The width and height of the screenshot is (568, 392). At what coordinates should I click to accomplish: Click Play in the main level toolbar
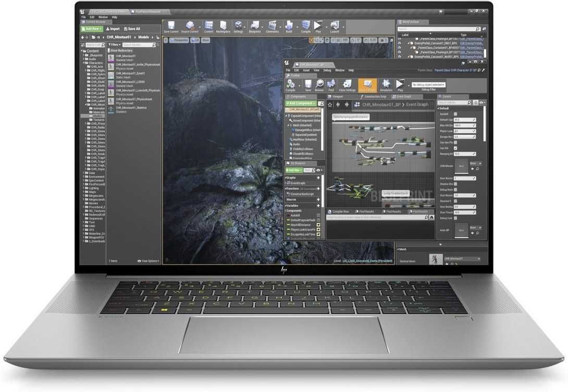click(x=318, y=27)
